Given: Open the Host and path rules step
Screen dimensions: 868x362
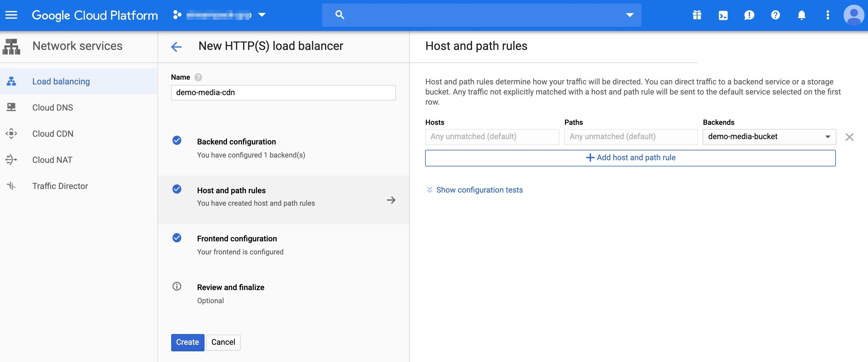Looking at the screenshot, I should point(283,200).
